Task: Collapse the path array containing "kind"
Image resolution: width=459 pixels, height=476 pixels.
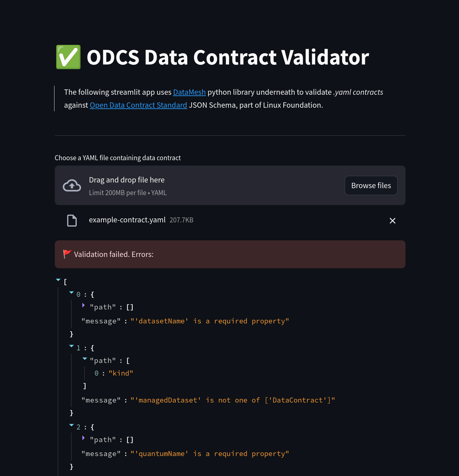Action: [x=85, y=359]
